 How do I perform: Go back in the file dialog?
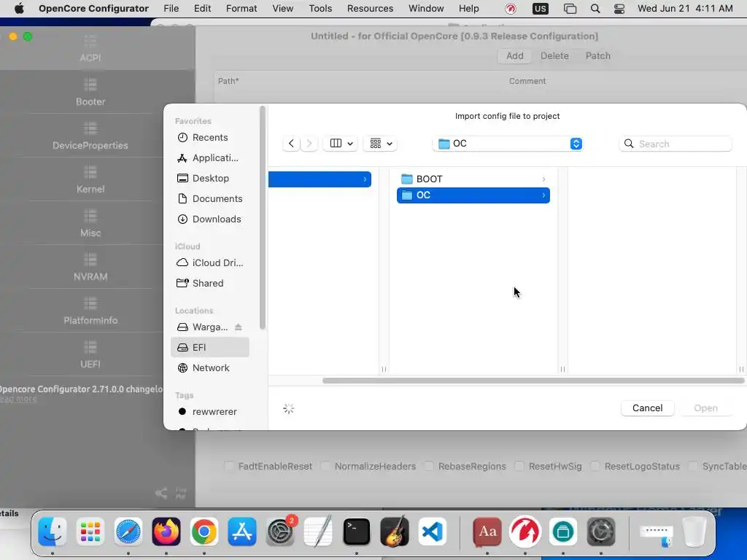(x=291, y=144)
